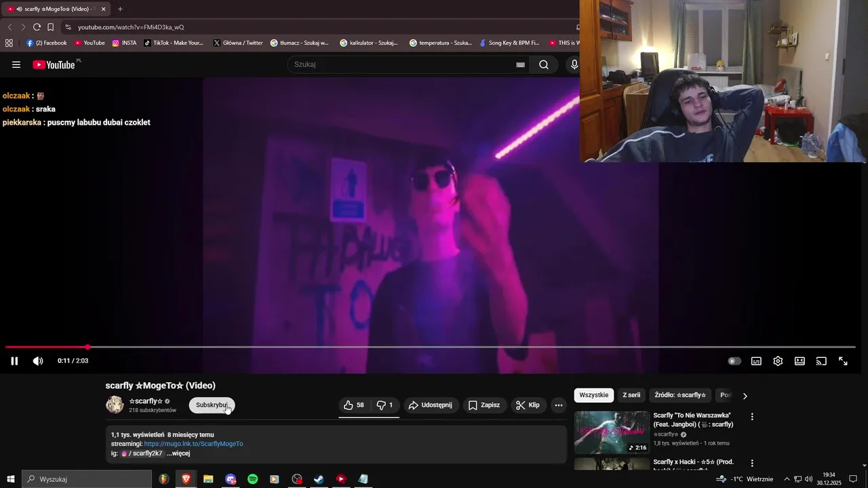Open the bookmarks apps grid icon
868x488 pixels.
click(9, 43)
